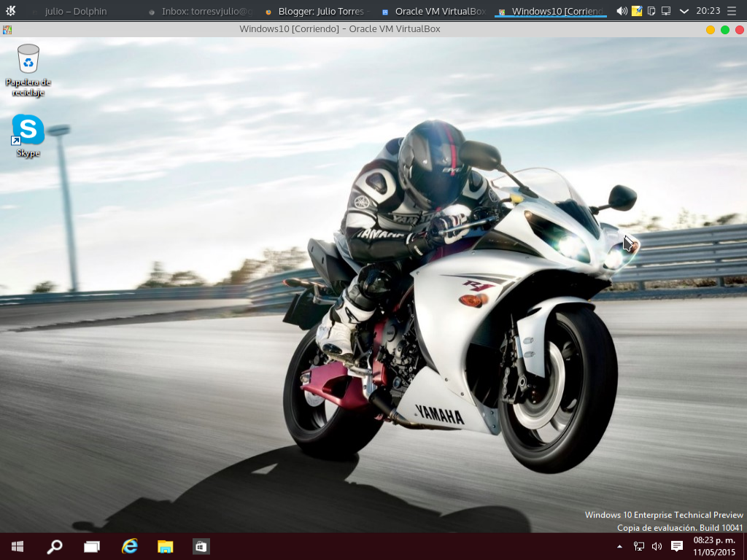This screenshot has height=560, width=747.
Task: Open the Windows clock showing 08:23 p. m.
Action: click(714, 546)
